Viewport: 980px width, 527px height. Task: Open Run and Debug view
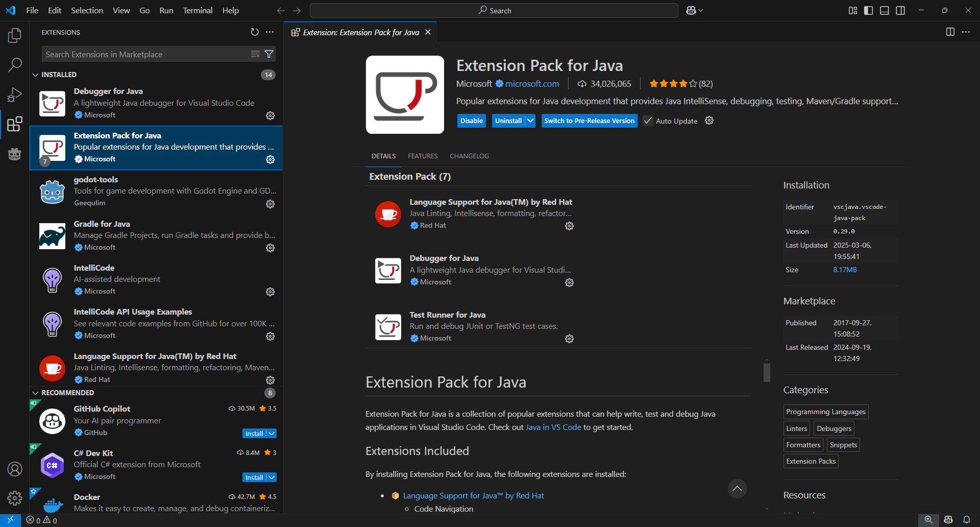15,94
